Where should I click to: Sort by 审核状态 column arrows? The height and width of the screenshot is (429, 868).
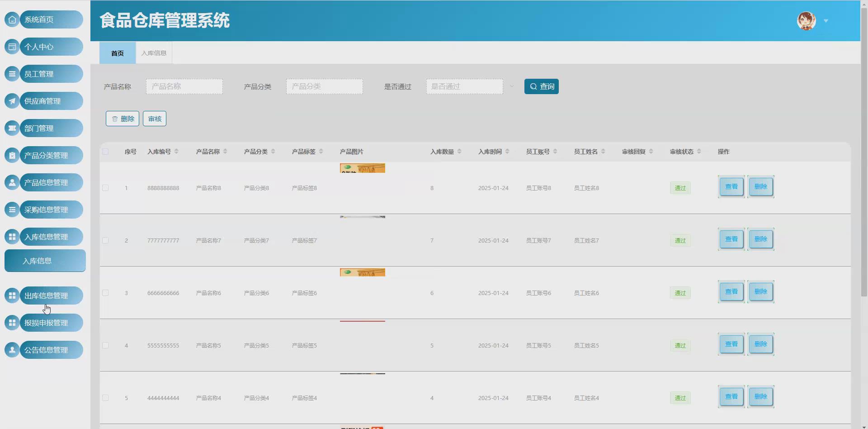pos(699,152)
